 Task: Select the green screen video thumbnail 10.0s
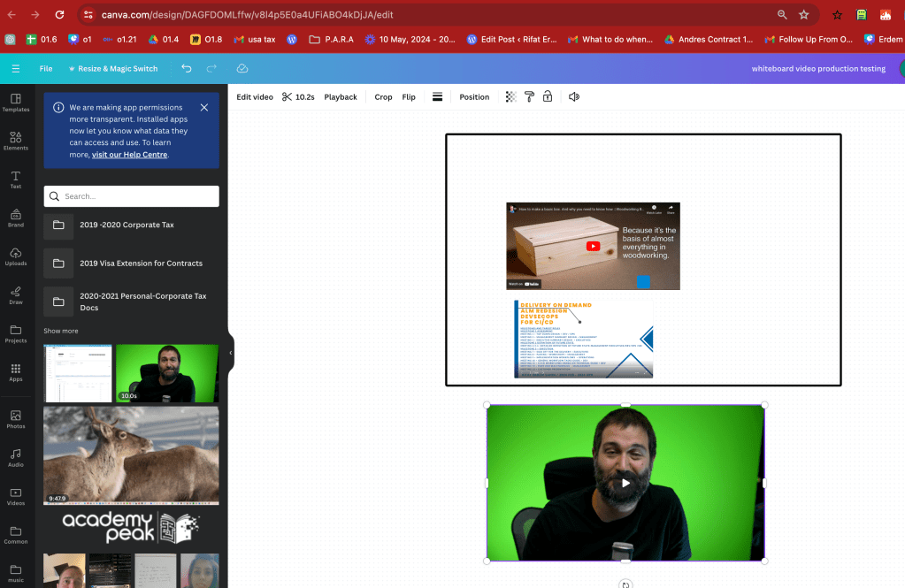pos(167,373)
